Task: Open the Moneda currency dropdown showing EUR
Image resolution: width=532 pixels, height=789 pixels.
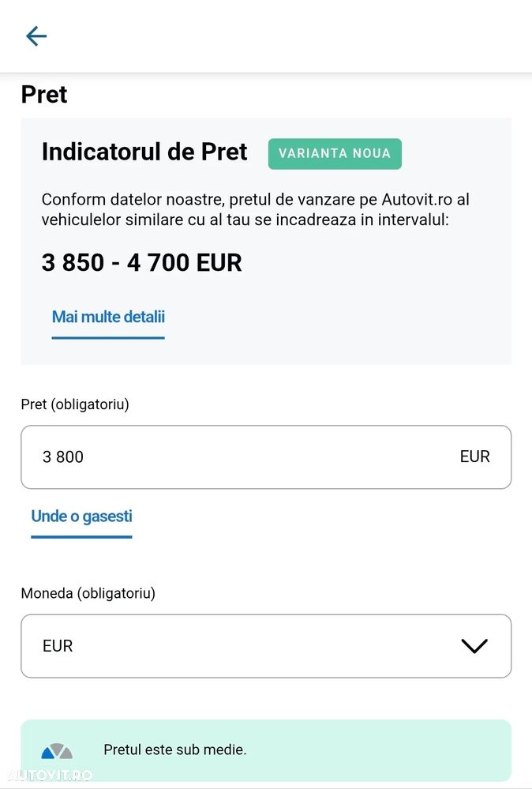Action: click(265, 646)
